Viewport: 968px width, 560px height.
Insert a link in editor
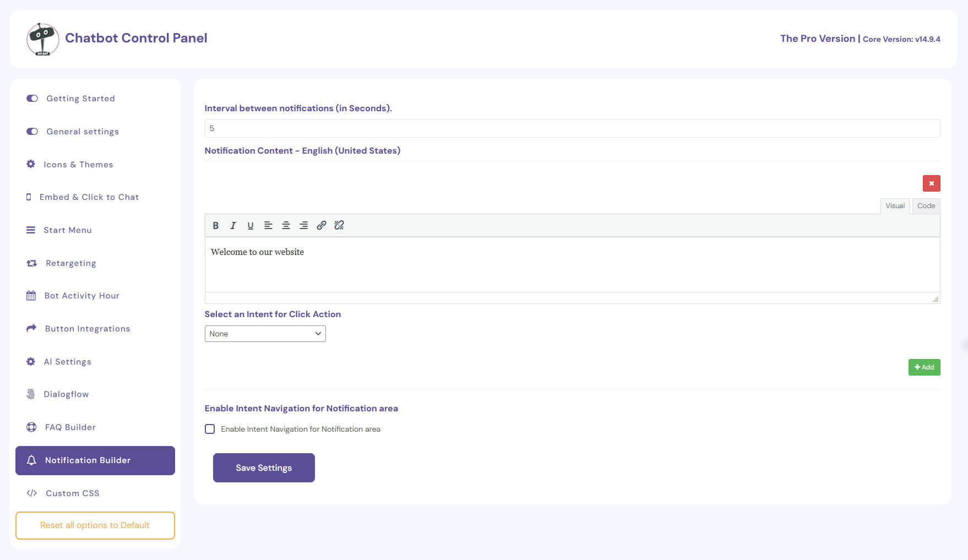(322, 225)
